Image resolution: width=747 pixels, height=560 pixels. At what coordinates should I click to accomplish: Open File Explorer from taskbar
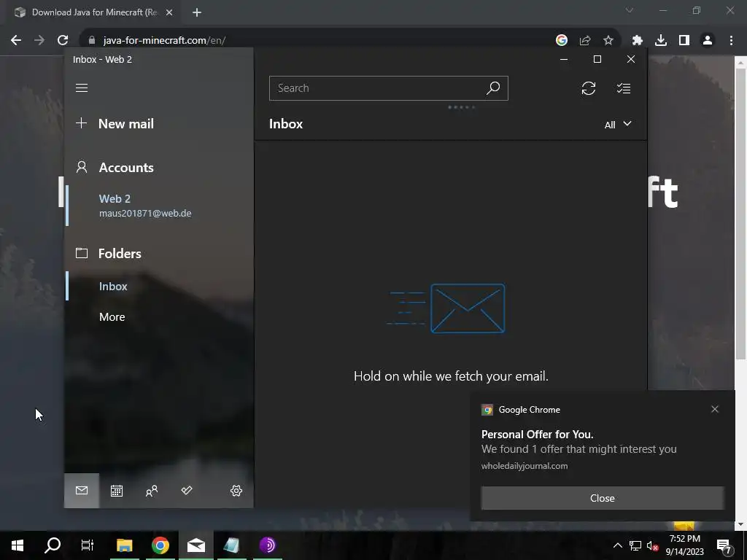(124, 545)
